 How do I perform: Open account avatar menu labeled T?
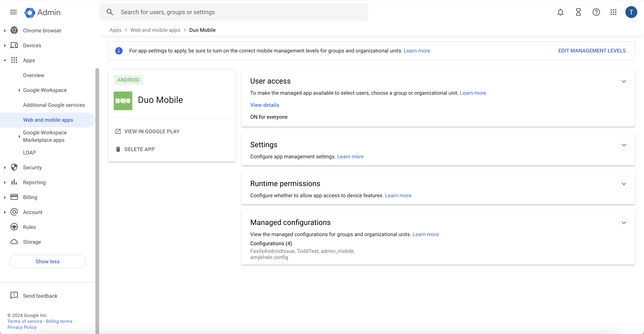[x=631, y=12]
